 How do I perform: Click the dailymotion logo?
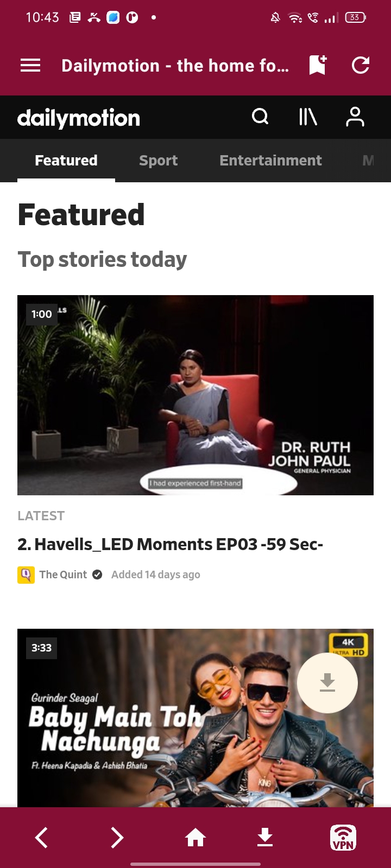(x=79, y=118)
